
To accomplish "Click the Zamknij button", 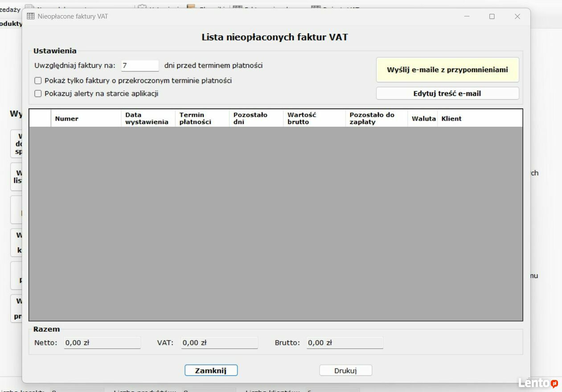I will click(x=211, y=371).
